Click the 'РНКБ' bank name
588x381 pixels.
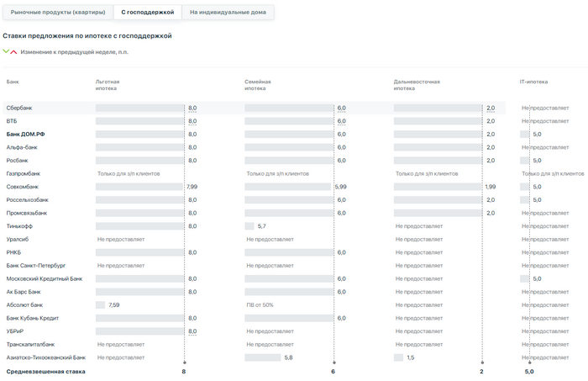tap(13, 252)
